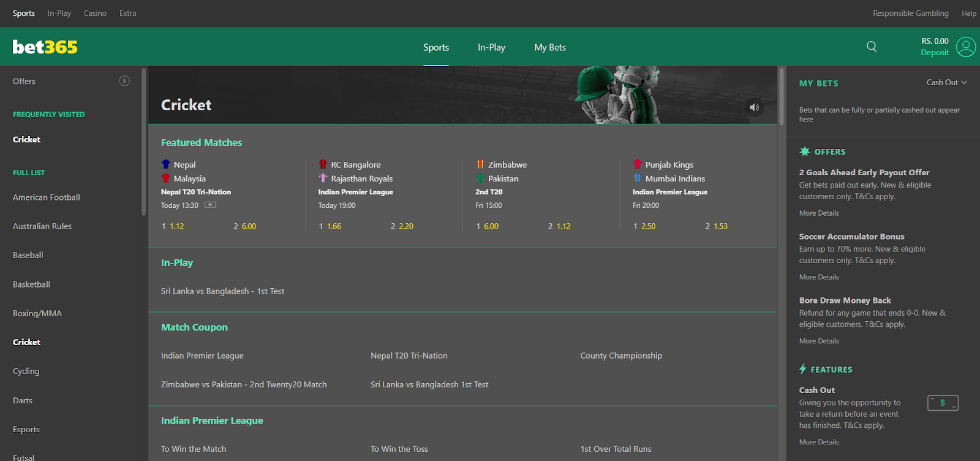Viewport: 980px width, 461px height.
Task: Click the RC Bangalore shirt icon
Action: pos(323,164)
